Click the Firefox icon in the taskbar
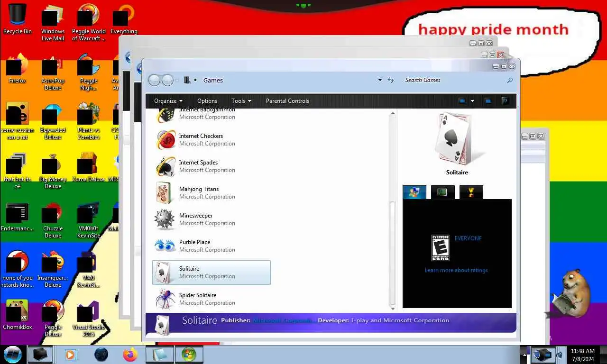This screenshot has height=364, width=607. pyautogui.click(x=130, y=354)
